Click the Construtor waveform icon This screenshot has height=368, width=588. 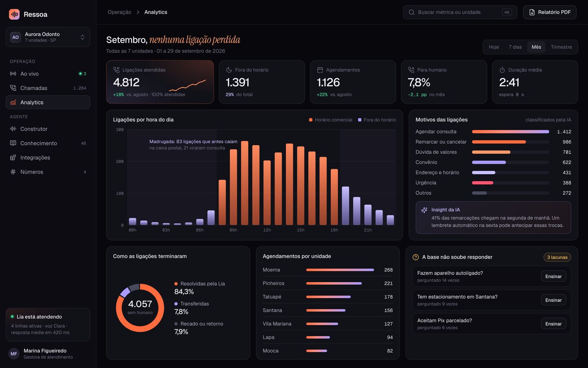click(x=13, y=129)
